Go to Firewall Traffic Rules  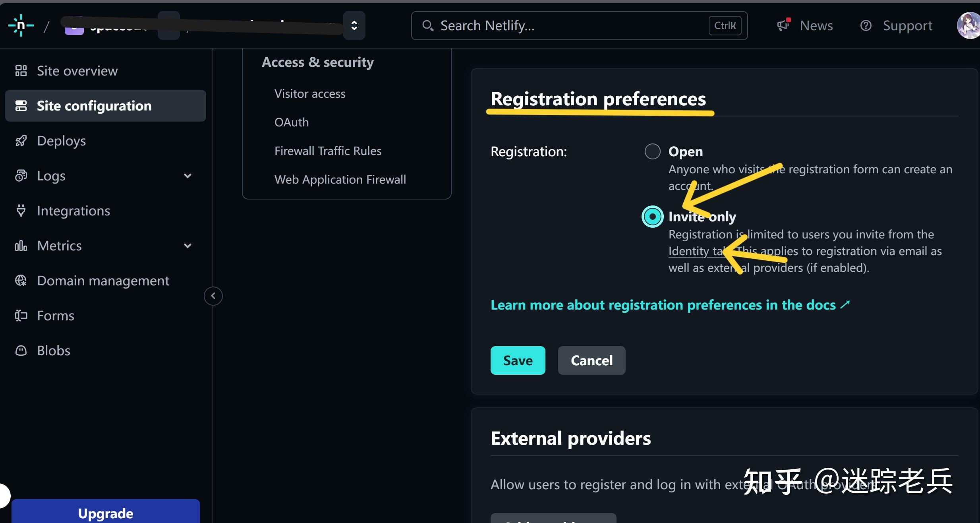pyautogui.click(x=328, y=151)
